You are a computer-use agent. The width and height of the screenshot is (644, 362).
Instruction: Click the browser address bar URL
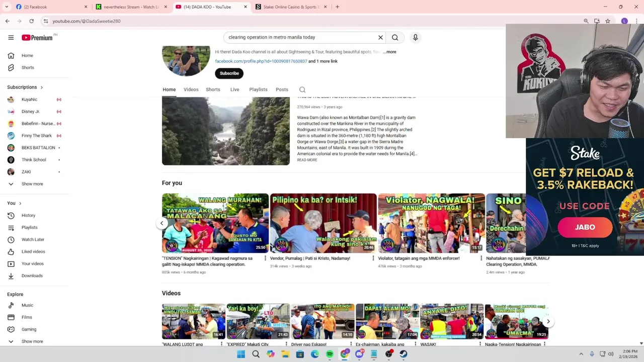87,21
